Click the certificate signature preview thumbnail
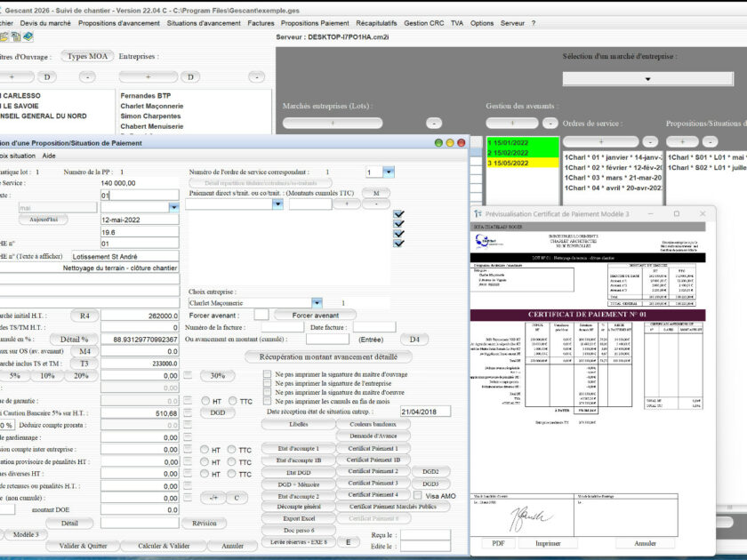Image resolution: width=747 pixels, height=560 pixels. (x=531, y=518)
